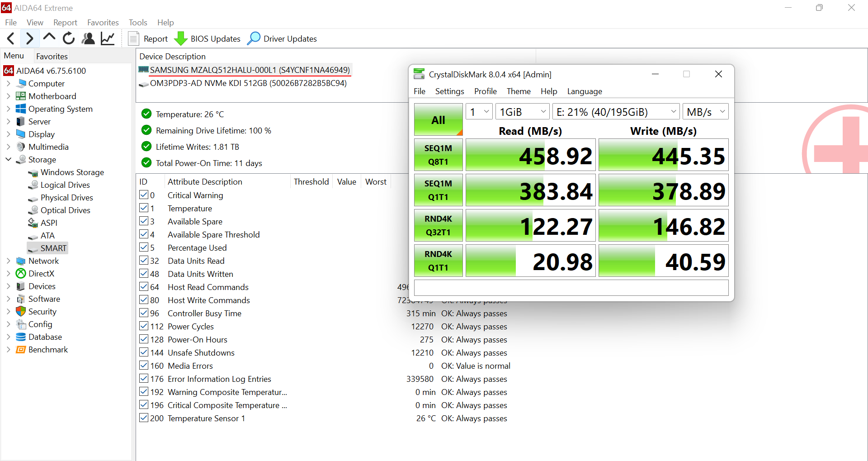Expand the Network tree node
This screenshot has height=461, width=868.
coord(8,261)
